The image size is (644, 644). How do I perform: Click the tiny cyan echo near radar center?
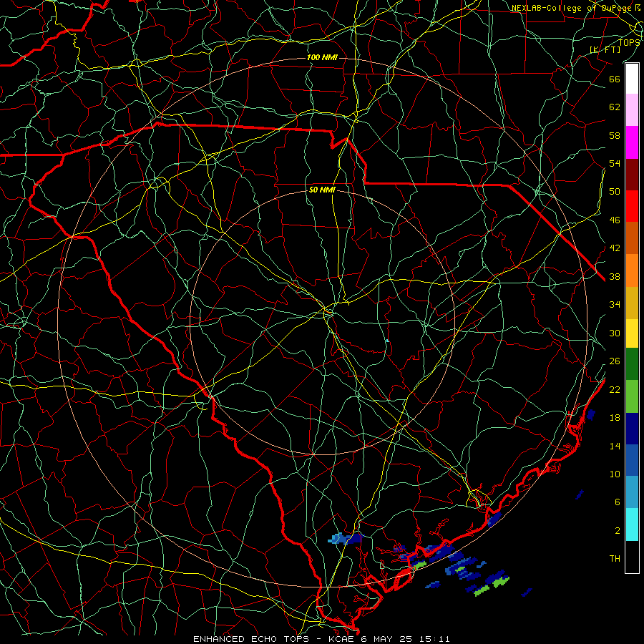pos(388,341)
